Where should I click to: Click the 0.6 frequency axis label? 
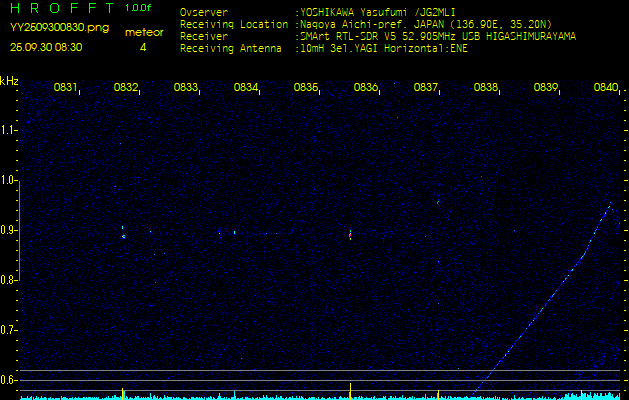[x=8, y=380]
